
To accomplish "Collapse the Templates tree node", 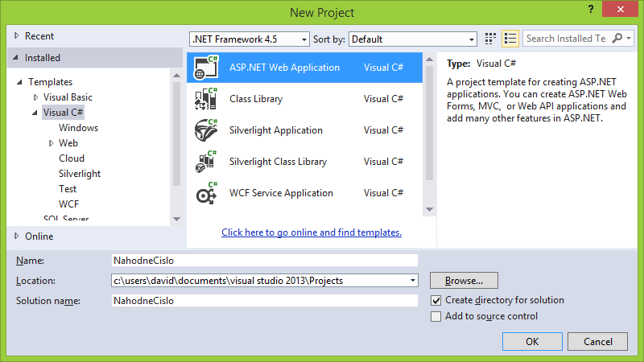I will [x=19, y=82].
